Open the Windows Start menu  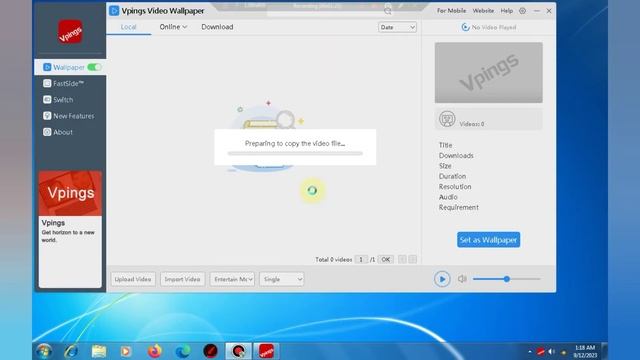point(44,351)
